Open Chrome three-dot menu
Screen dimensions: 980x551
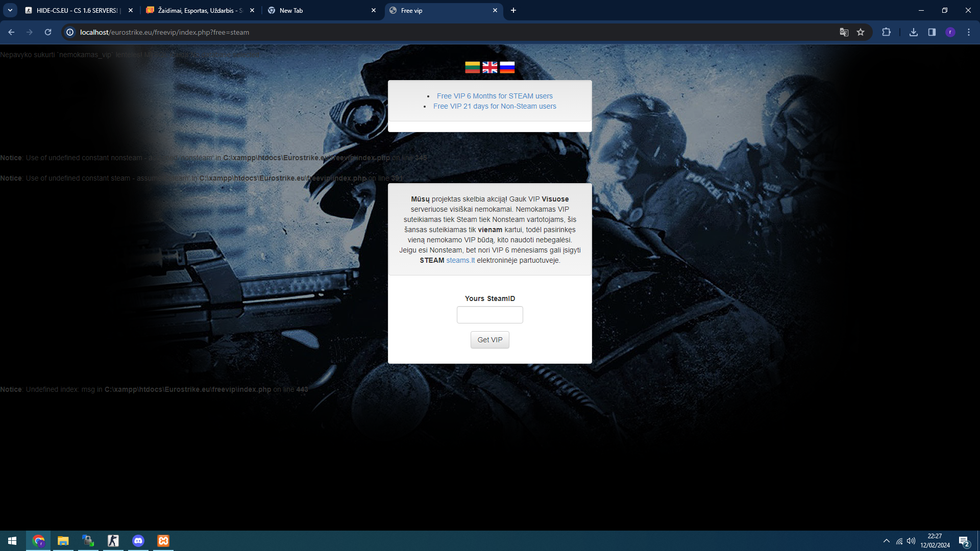click(x=968, y=32)
